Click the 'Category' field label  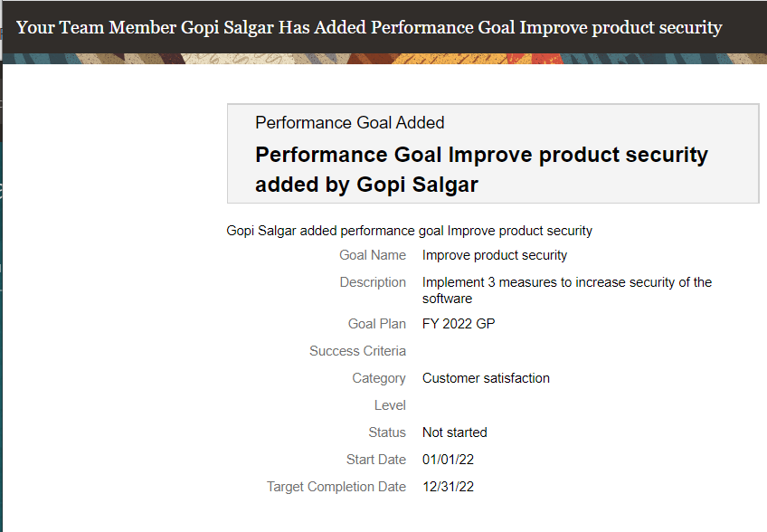(x=379, y=378)
